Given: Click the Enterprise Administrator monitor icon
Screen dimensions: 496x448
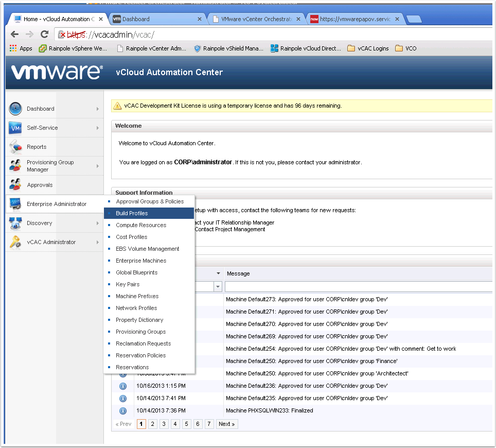Looking at the screenshot, I should pos(15,204).
